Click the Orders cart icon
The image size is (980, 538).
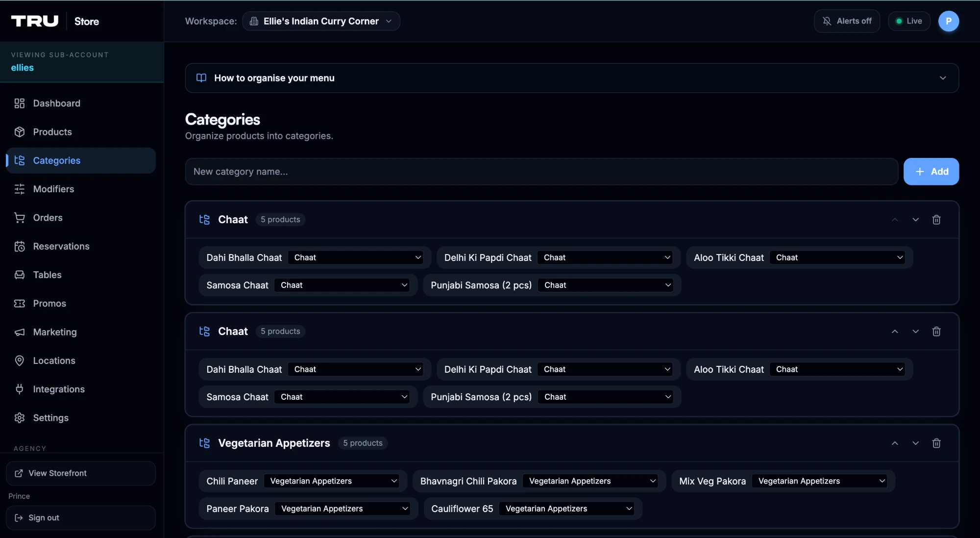point(20,218)
